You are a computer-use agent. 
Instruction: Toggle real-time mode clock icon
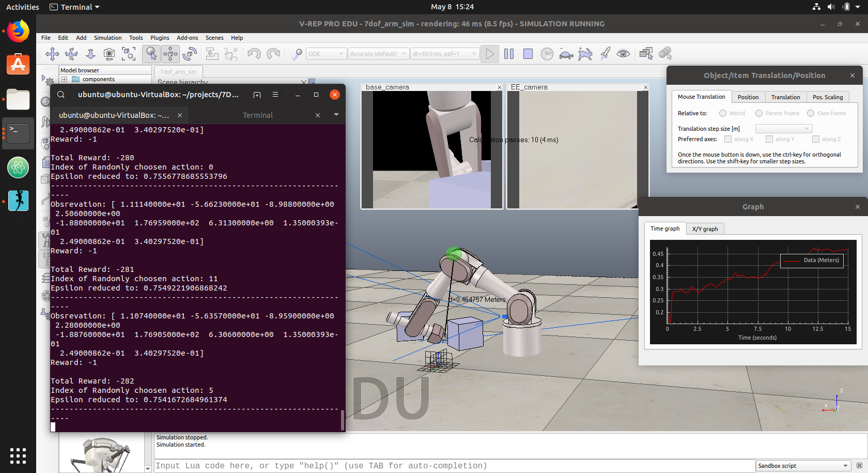point(547,54)
